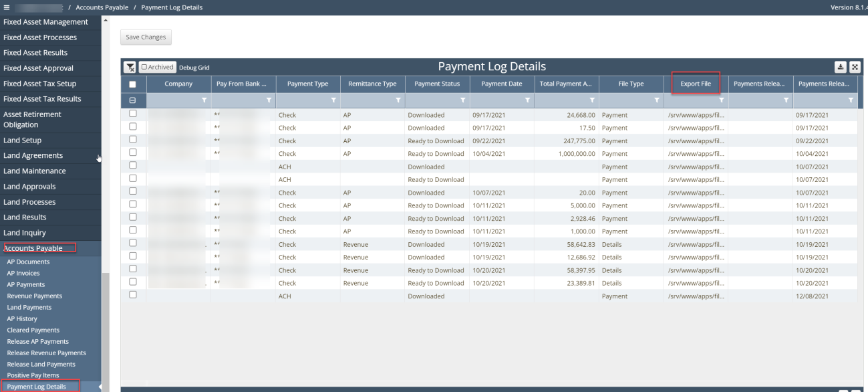Toggle the Archived checkbox

coord(144,67)
